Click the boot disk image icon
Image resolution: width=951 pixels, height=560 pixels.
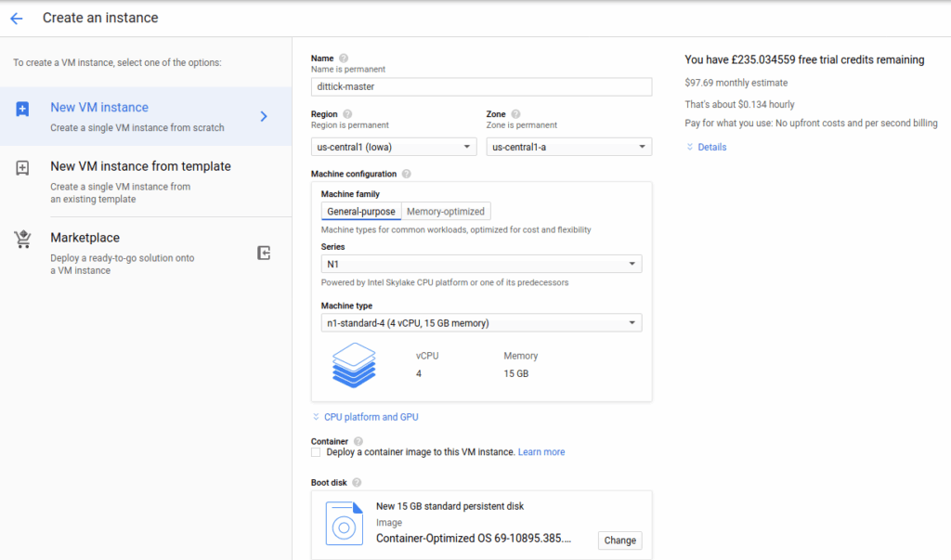tap(345, 524)
